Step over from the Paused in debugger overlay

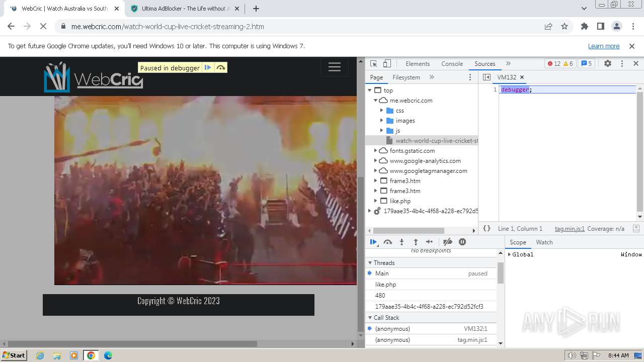point(220,68)
